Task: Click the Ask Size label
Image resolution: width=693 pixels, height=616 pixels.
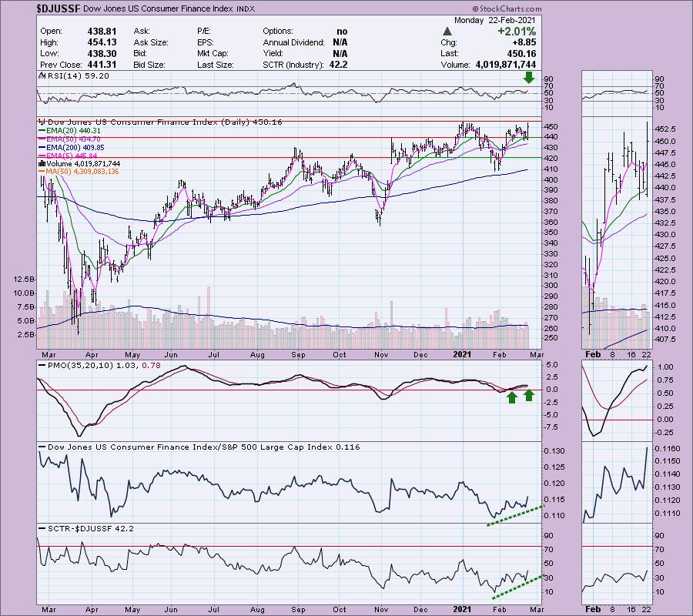Action: coord(151,42)
